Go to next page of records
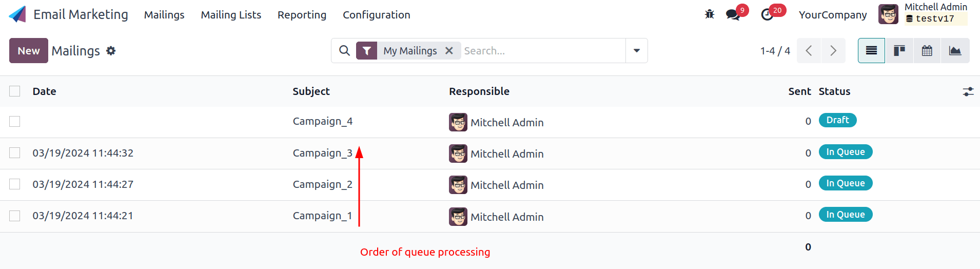This screenshot has height=269, width=980. coord(833,51)
